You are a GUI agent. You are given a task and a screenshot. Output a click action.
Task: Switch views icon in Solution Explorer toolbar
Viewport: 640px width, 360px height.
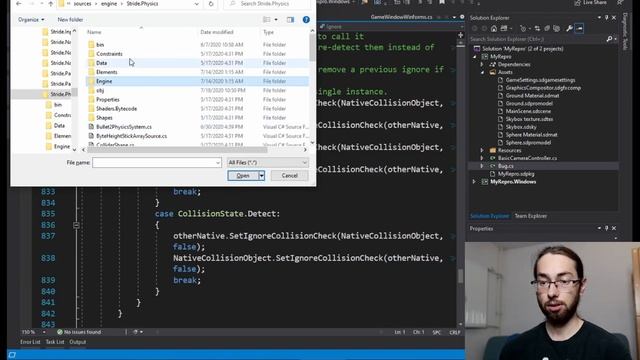[504, 29]
